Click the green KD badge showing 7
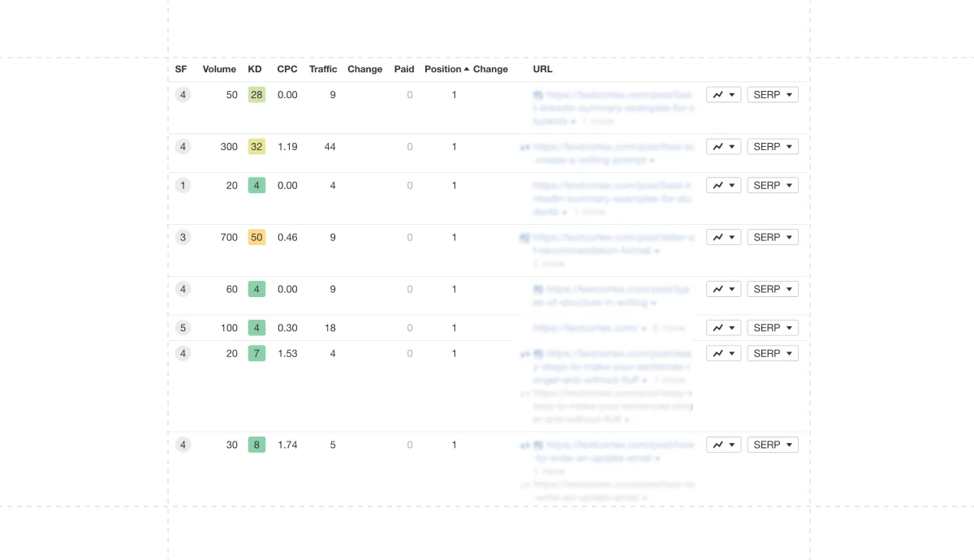The width and height of the screenshot is (974, 560). tap(256, 353)
